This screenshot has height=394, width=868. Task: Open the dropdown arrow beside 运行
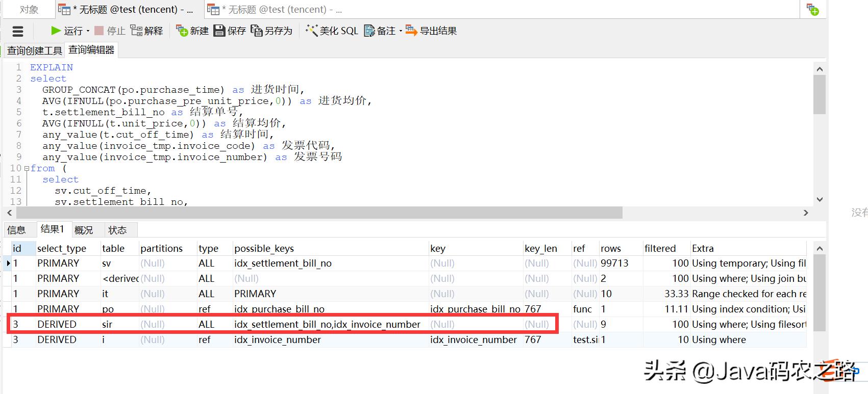tap(88, 31)
